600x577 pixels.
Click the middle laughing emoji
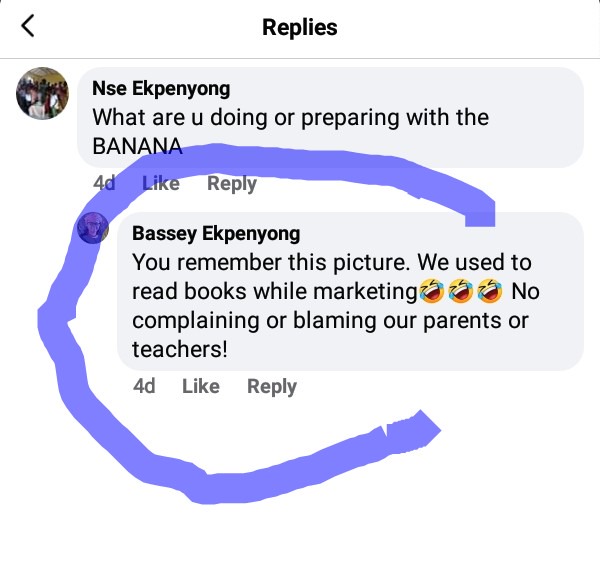pos(461,291)
